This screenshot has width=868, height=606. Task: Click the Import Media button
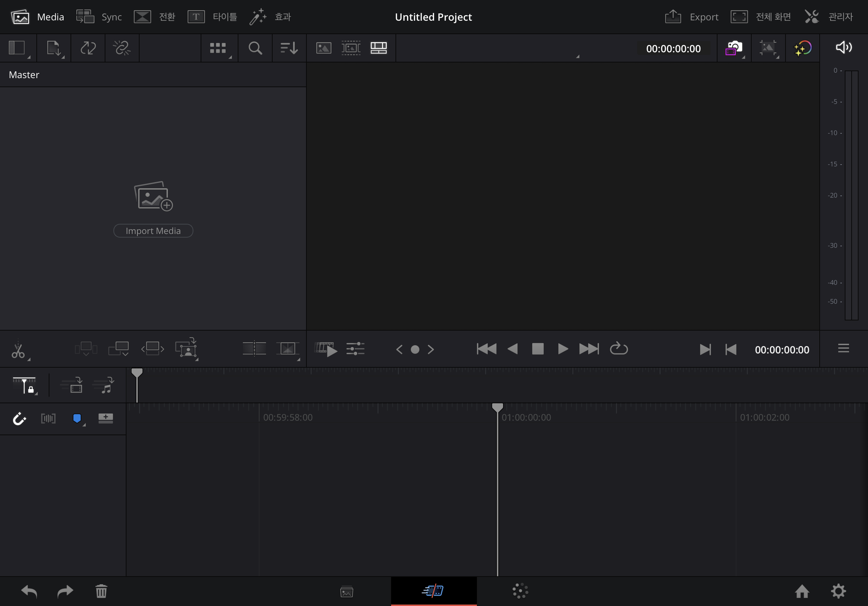click(153, 231)
